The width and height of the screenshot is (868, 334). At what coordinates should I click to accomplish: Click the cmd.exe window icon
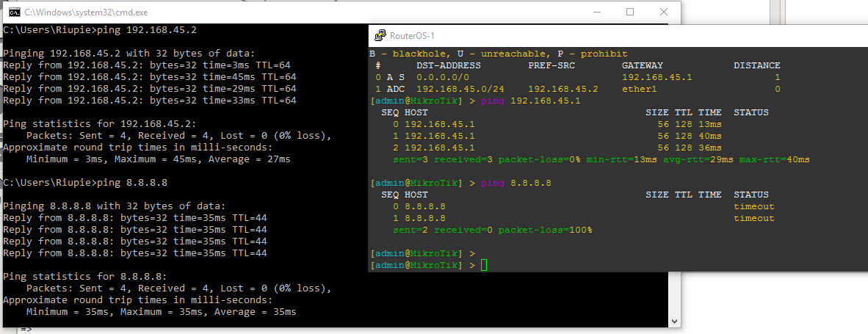click(15, 12)
